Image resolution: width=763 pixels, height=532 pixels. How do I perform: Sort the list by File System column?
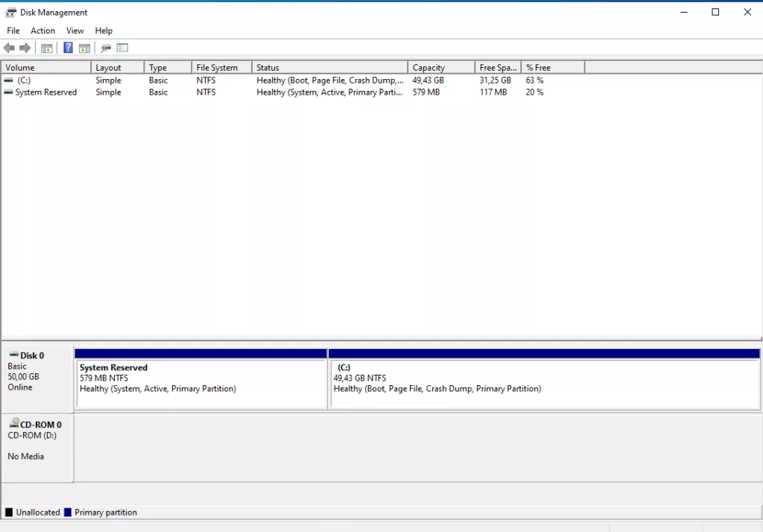click(x=221, y=68)
